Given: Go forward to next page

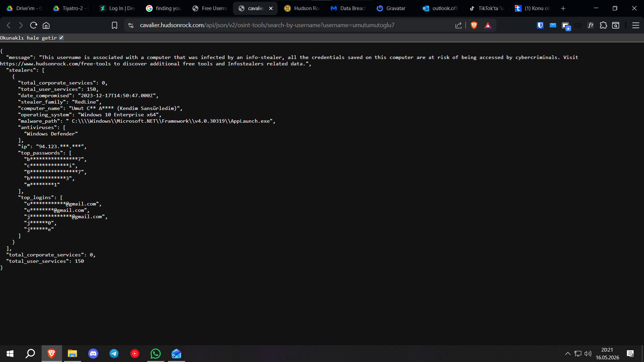Looking at the screenshot, I should (x=21, y=25).
